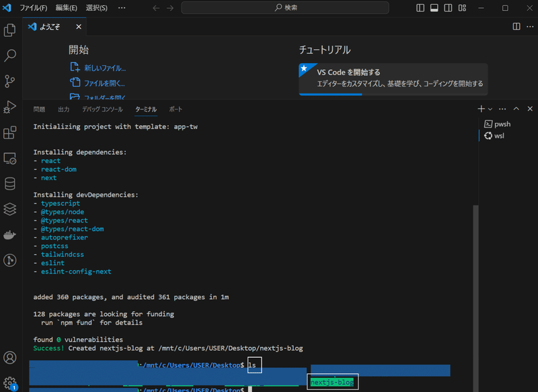The image size is (538, 392).
Task: Open the terminal launch profile dropdown arrow
Action: (x=490, y=109)
